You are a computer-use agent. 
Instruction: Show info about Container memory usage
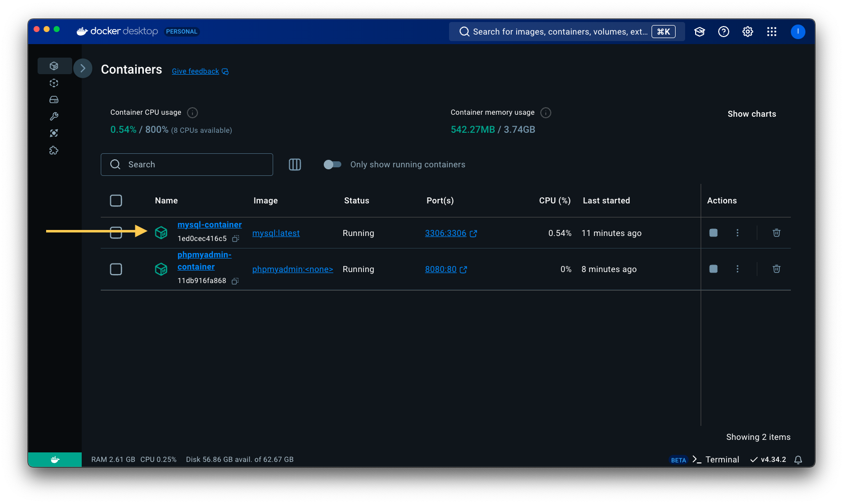point(546,113)
